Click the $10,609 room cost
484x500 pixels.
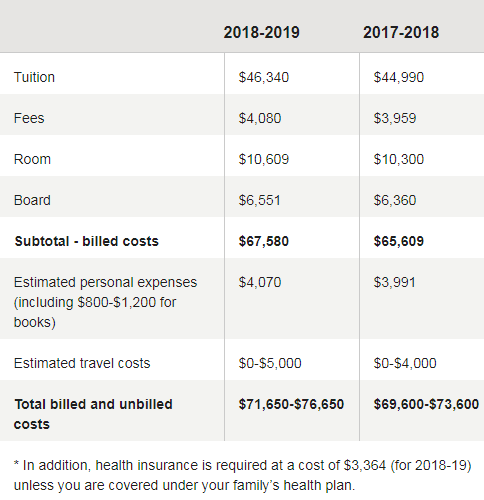tap(264, 159)
